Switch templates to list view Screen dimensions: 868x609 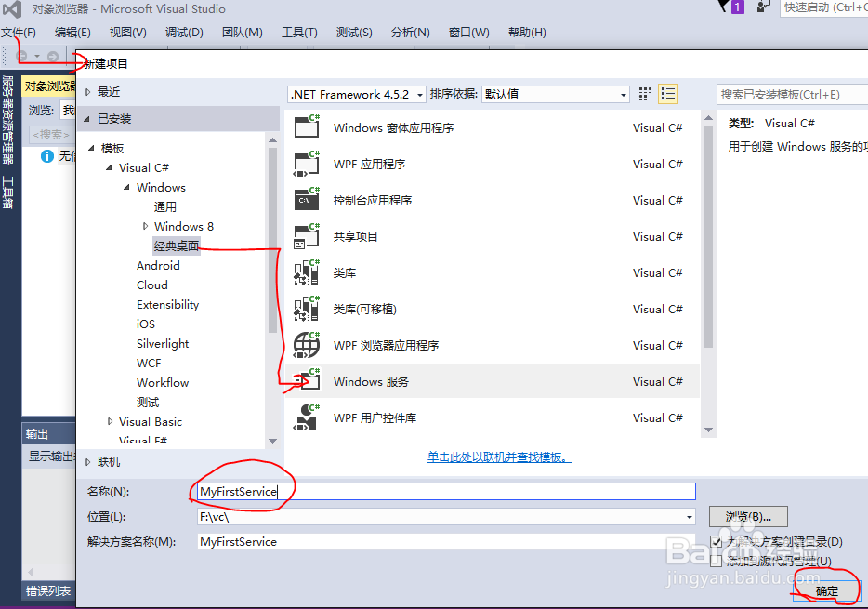(666, 93)
